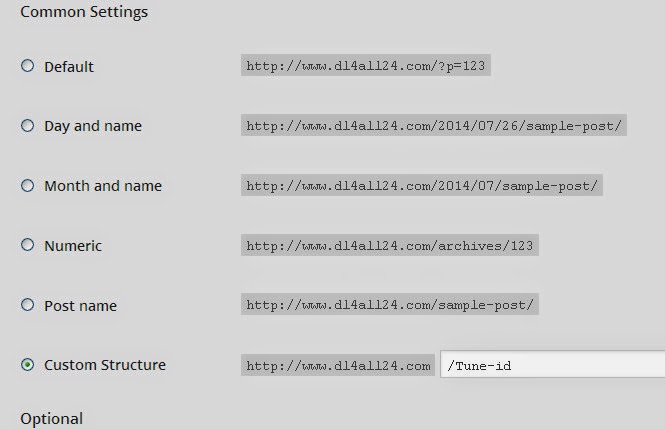Click the sample URL ending in 2014/07/sample-post/

click(423, 186)
